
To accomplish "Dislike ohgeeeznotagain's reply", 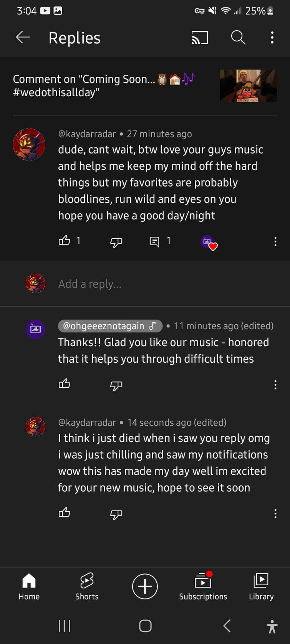I will (116, 386).
